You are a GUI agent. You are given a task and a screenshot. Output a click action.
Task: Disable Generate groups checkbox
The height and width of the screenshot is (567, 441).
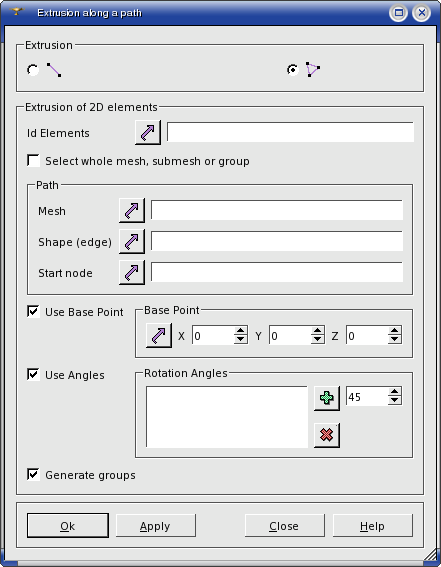(34, 474)
